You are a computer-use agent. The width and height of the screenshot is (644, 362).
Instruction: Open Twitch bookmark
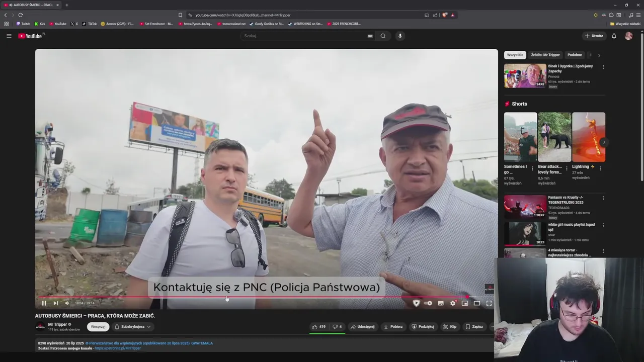23,24
